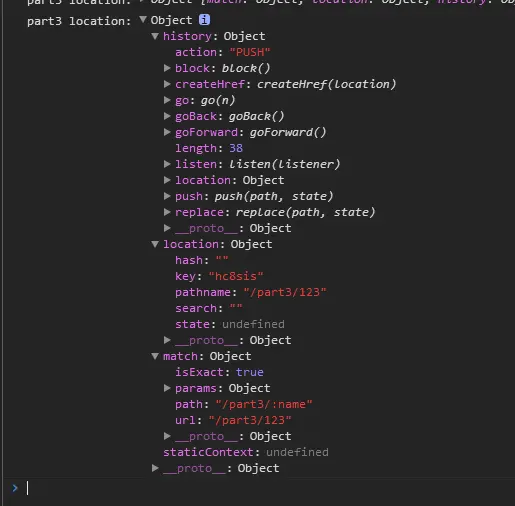Select the action: "PUSH" value
515x506 pixels.
coord(250,52)
